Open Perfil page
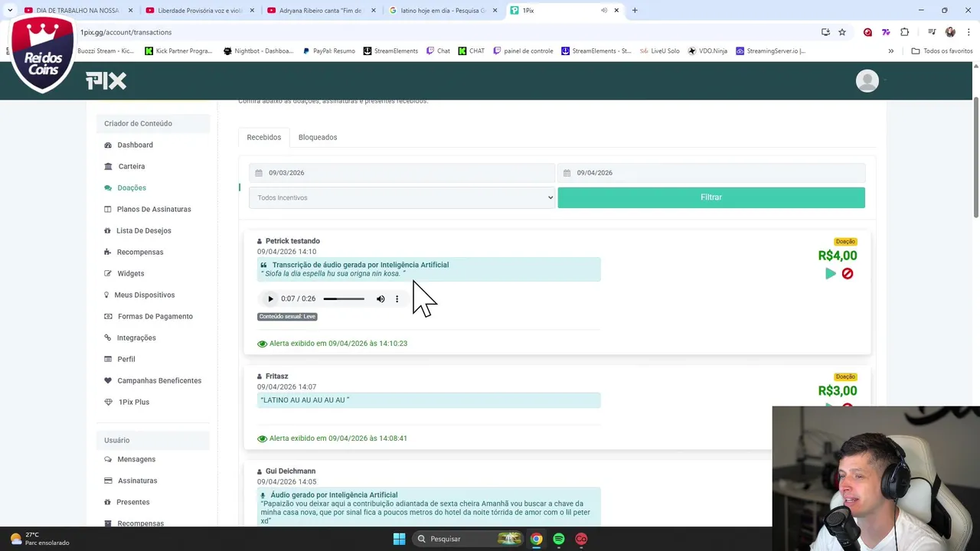 point(126,359)
